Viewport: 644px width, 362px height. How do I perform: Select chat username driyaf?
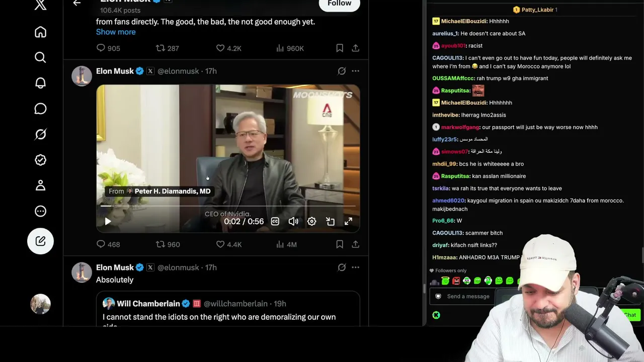[440, 245]
